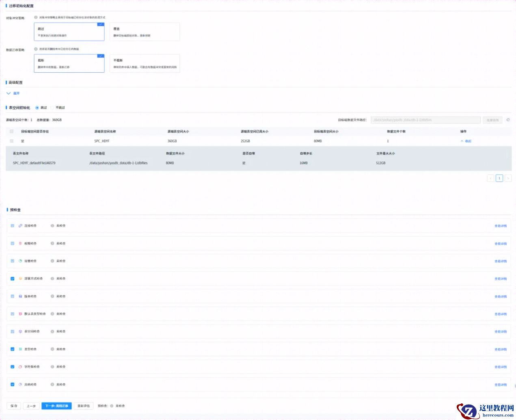Open 查看详情 for 其他检查

(x=501, y=385)
